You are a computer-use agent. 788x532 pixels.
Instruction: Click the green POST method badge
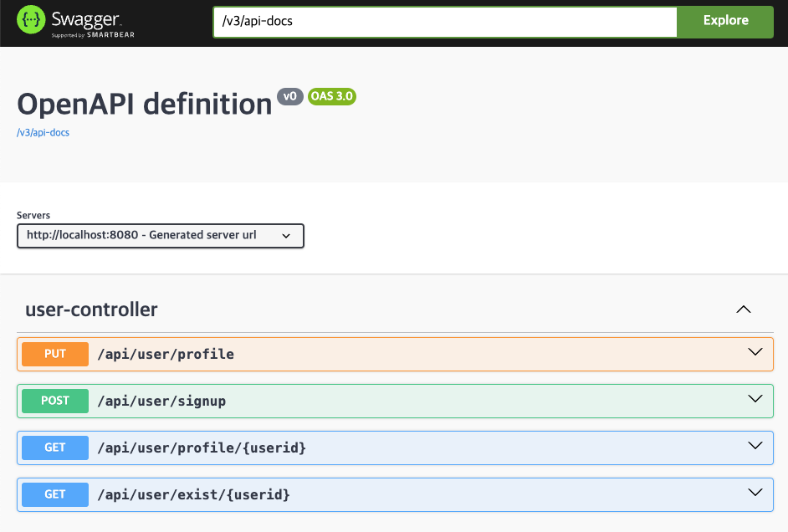55,401
